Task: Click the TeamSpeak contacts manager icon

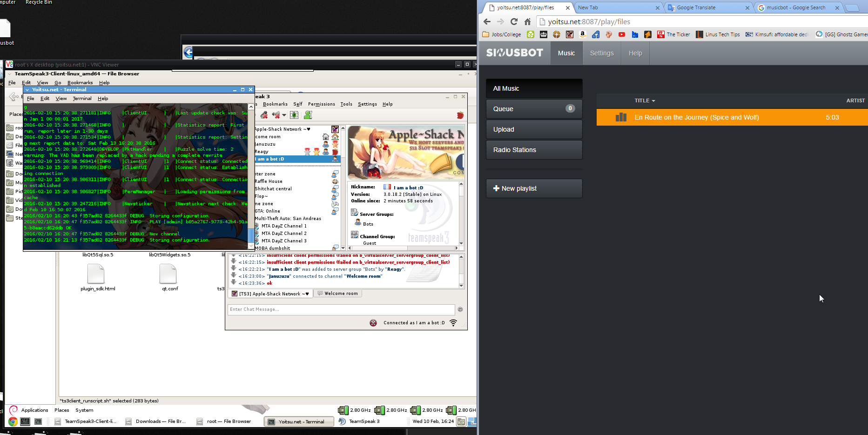Action: pyautogui.click(x=308, y=115)
